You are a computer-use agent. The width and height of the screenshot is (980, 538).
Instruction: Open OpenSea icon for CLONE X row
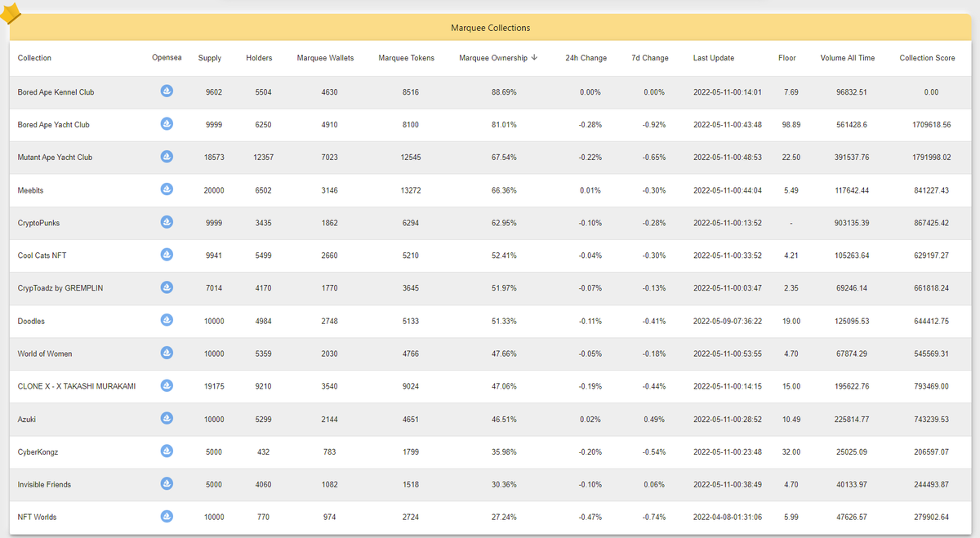point(167,385)
